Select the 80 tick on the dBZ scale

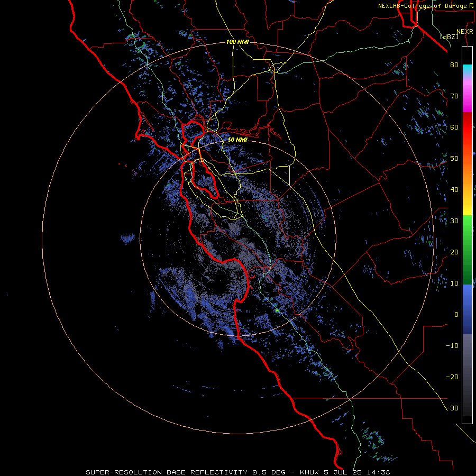coord(454,65)
